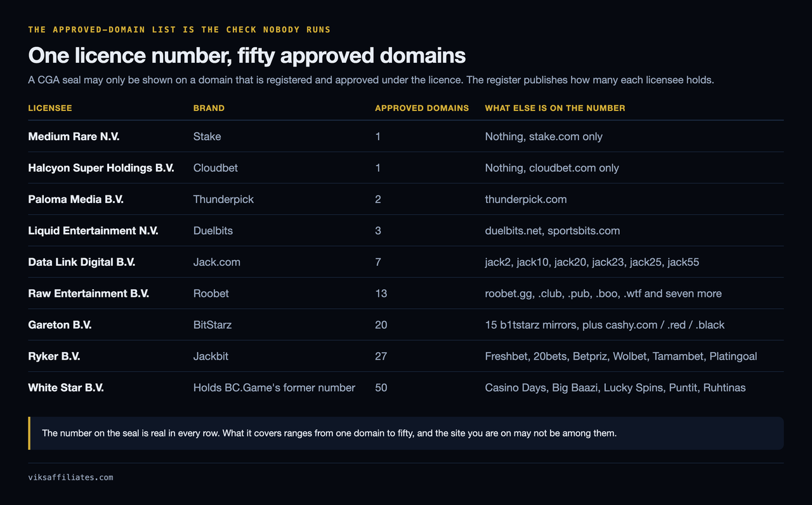Viewport: 812px width, 505px height.
Task: Click the count "20" in BitStarz row
Action: 381,325
